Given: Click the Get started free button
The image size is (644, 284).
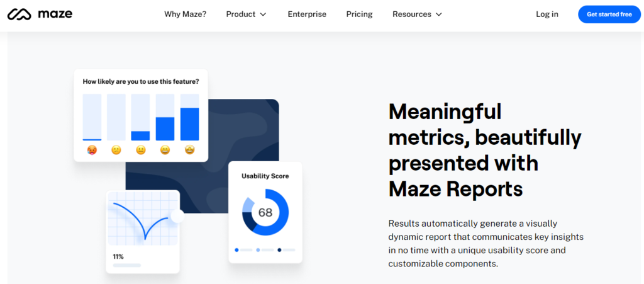Looking at the screenshot, I should pos(609,14).
